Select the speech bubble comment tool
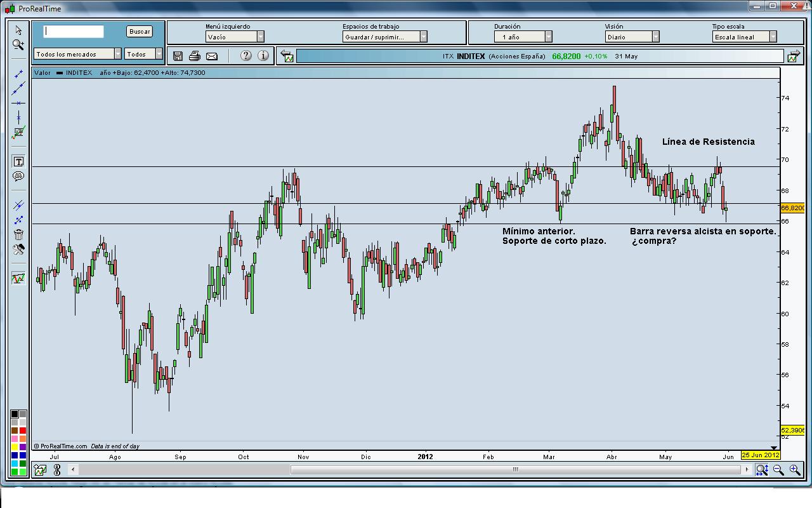This screenshot has height=508, width=812. pos(18,177)
